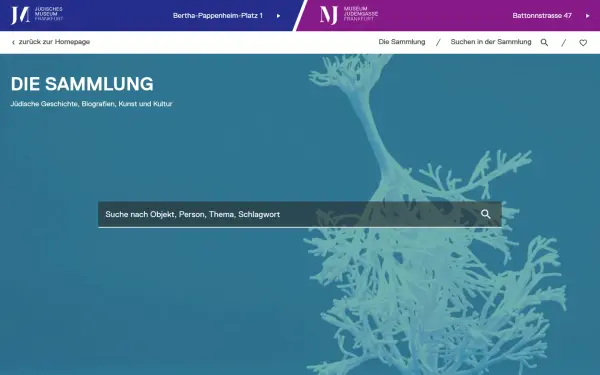
Task: Click the magnifier icon in the navigation bar
Action: click(x=544, y=42)
